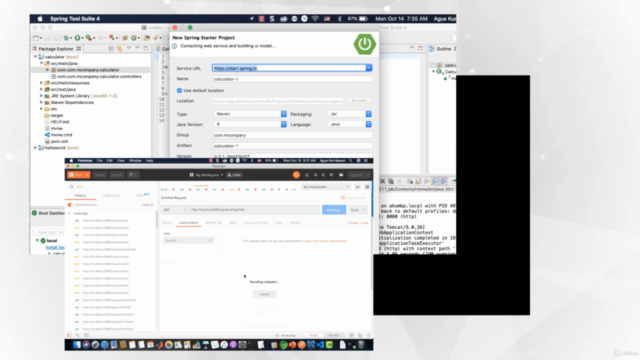Viewport: 640px width, 360px height.
Task: Open the Type Maven dropdown
Action: click(x=250, y=114)
